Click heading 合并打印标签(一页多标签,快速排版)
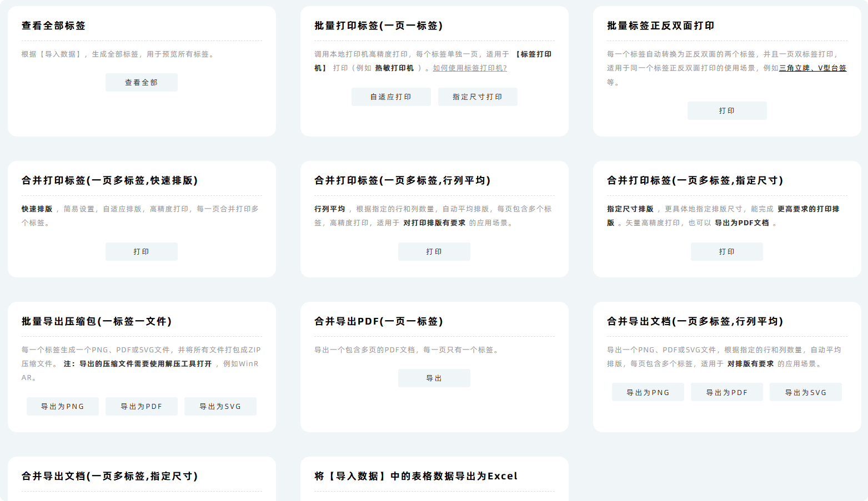The width and height of the screenshot is (868, 501). click(x=110, y=180)
